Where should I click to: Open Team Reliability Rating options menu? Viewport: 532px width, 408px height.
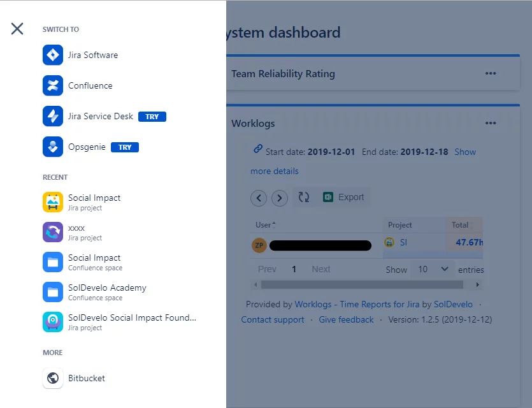pos(491,73)
